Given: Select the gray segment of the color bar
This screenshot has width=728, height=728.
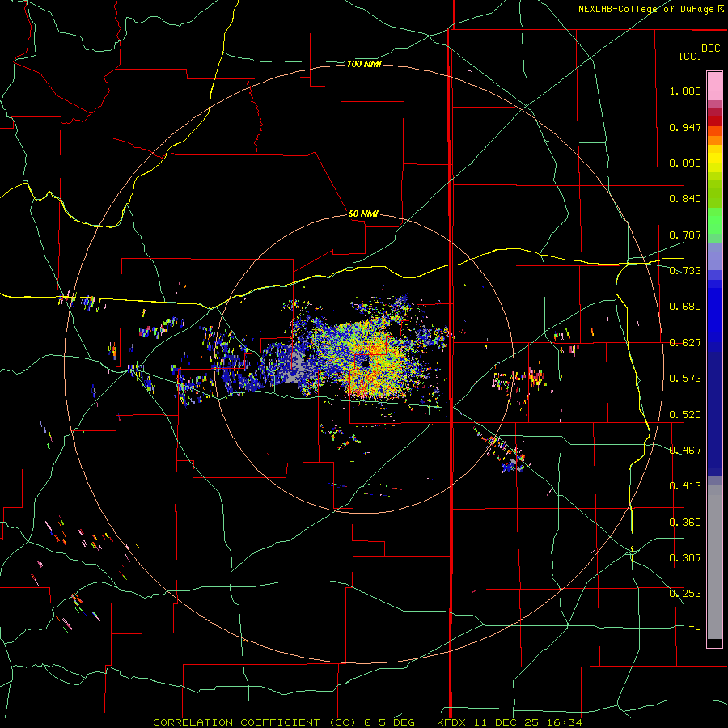Looking at the screenshot, I should coord(714,562).
